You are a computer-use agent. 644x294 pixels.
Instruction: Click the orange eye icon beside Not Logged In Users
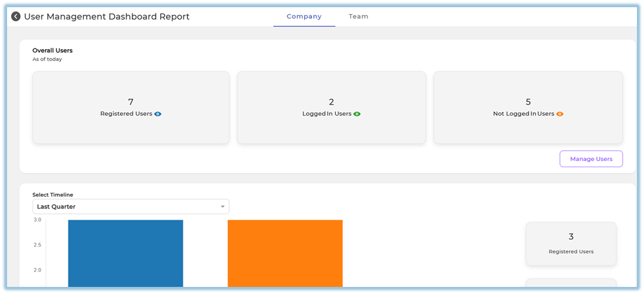[x=560, y=114]
